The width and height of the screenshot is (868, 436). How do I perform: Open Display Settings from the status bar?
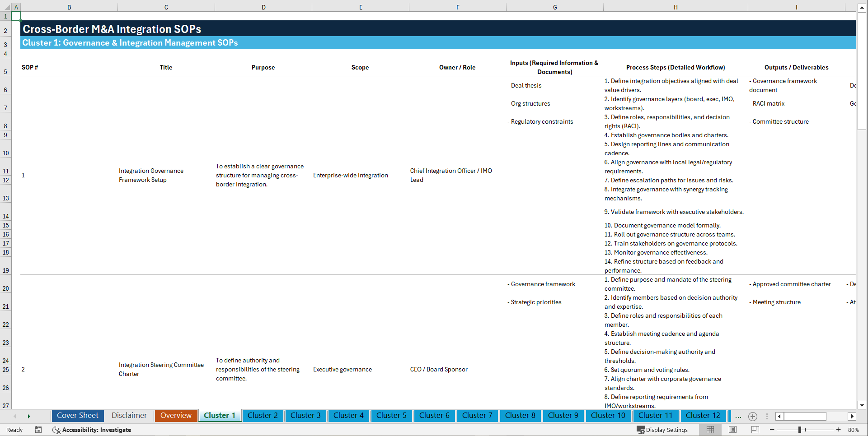662,430
